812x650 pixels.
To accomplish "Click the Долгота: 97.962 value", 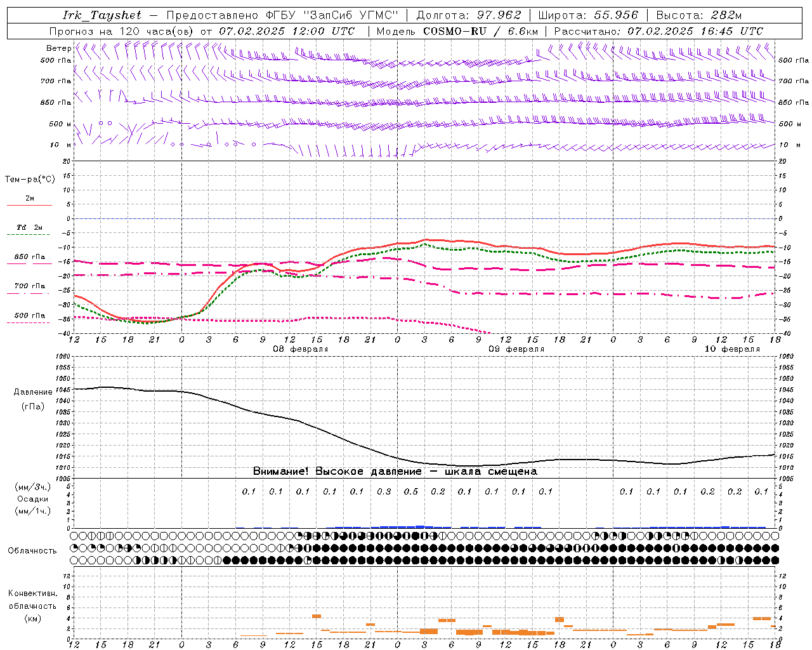I will 469,15.
